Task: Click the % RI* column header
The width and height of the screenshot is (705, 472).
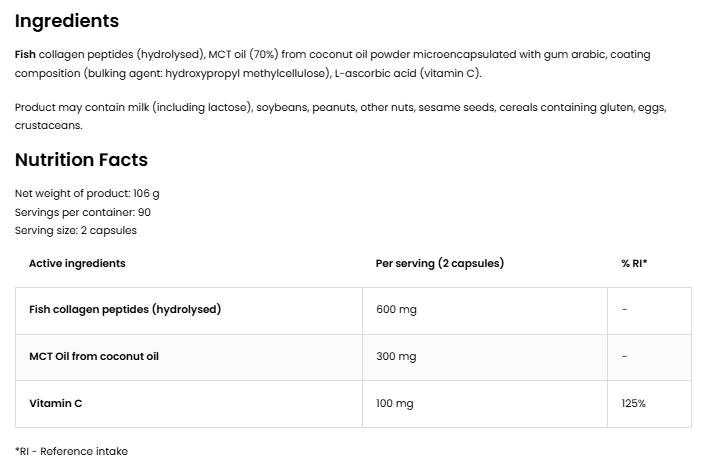Action: pos(634,263)
